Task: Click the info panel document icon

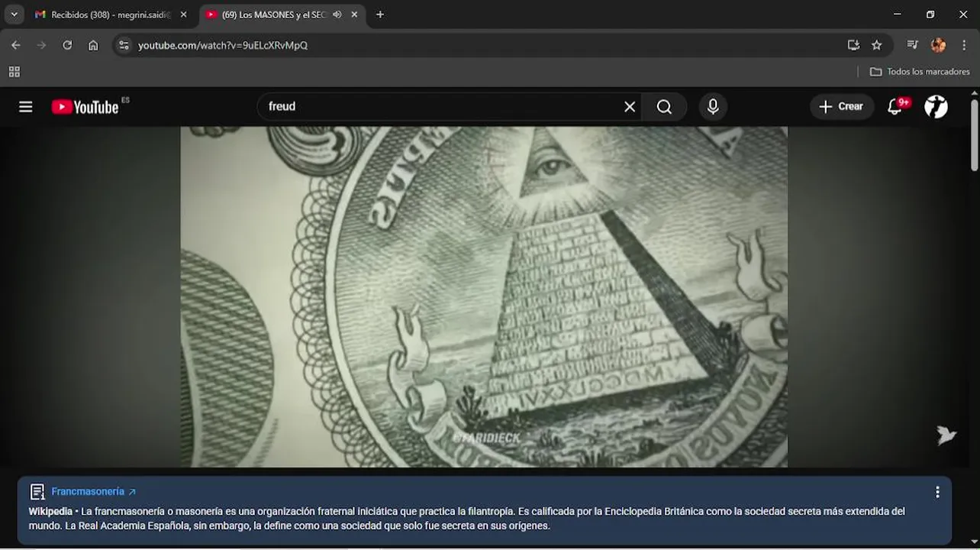Action: [x=37, y=492]
